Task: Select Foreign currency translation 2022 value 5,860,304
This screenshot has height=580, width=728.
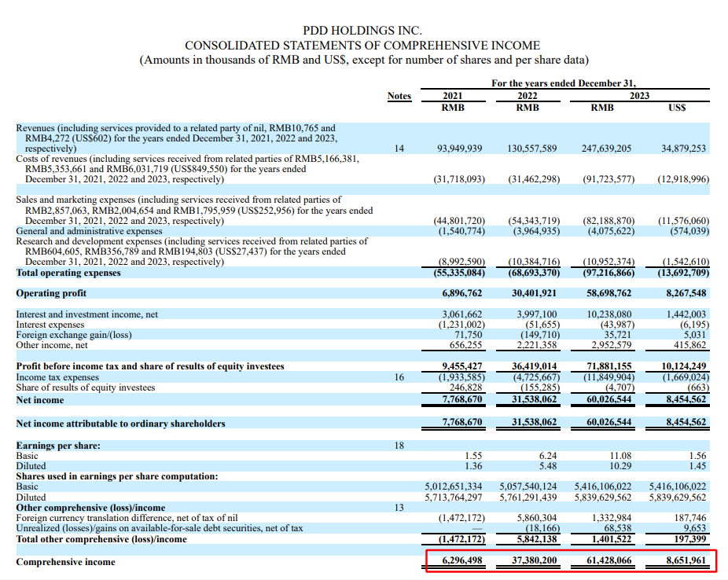Action: pyautogui.click(x=537, y=518)
